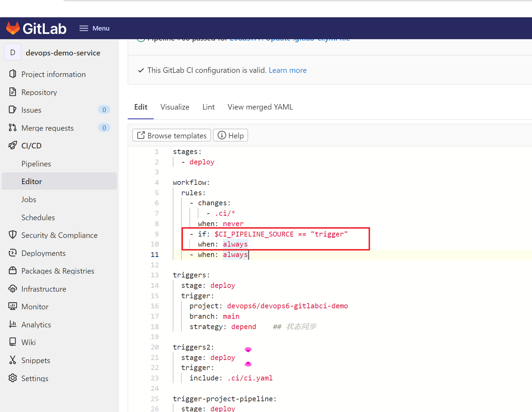Open Packages & Registries section
The height and width of the screenshot is (412, 532).
(58, 271)
